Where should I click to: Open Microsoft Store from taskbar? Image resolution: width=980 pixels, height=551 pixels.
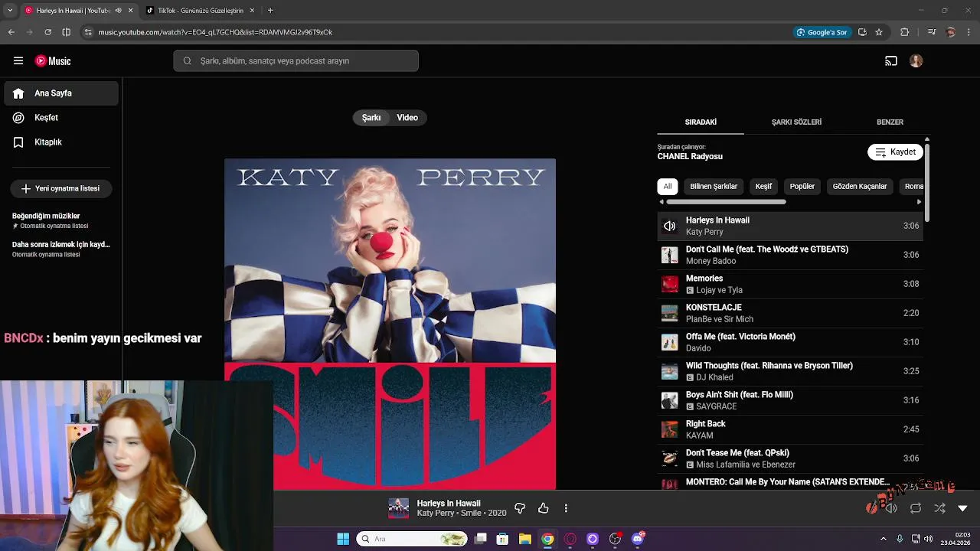(x=502, y=539)
